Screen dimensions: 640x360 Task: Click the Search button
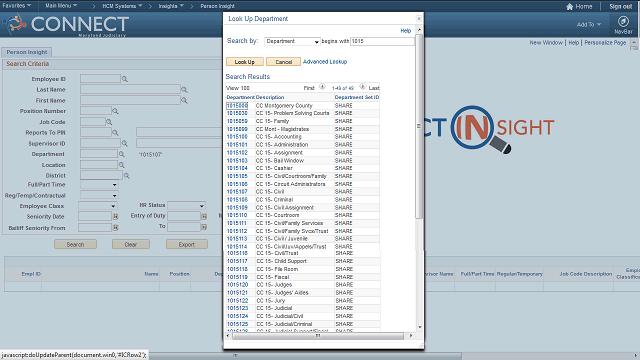[76, 244]
